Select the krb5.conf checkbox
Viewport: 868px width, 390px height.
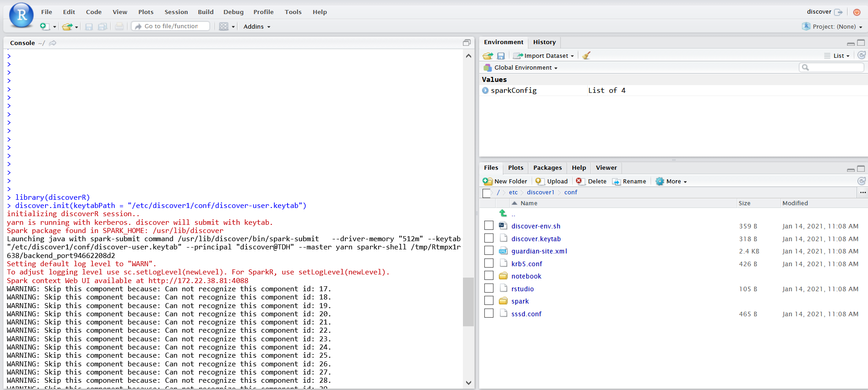click(489, 263)
